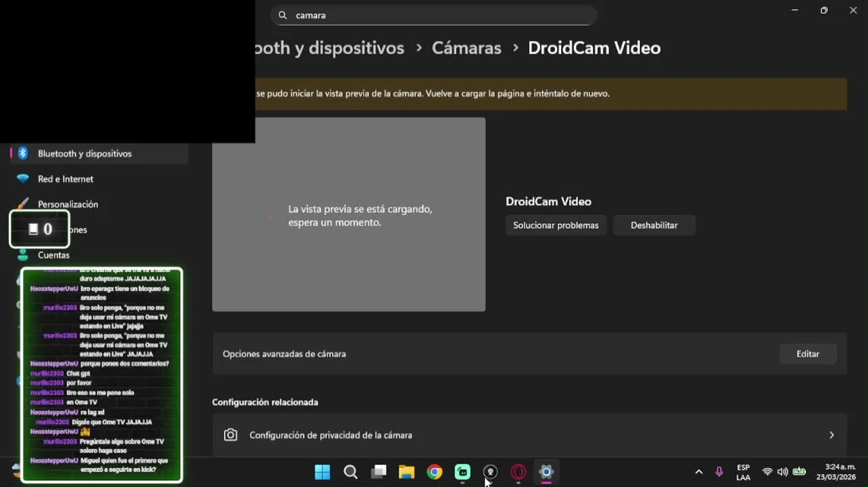Open Configuración de privacidad de la cámara

coord(529,435)
